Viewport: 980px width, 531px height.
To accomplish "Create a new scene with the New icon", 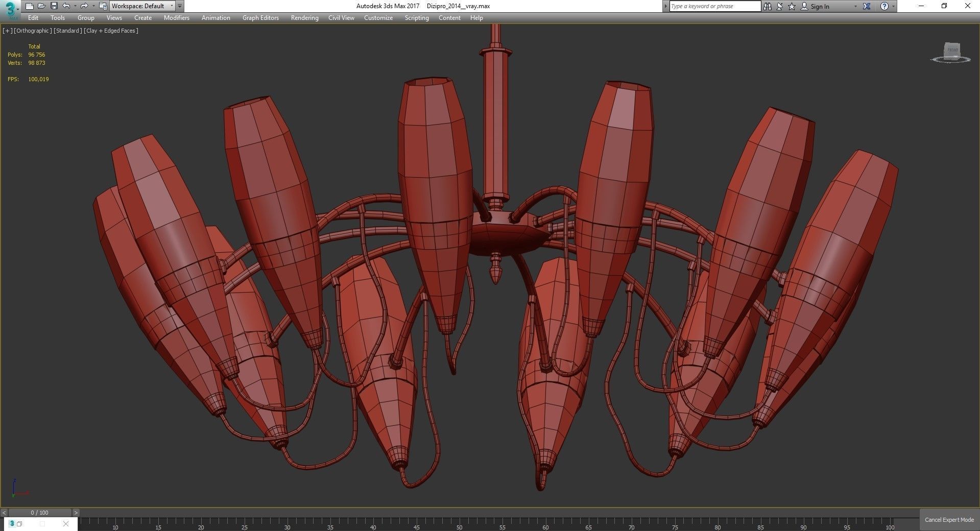I will coord(29,6).
